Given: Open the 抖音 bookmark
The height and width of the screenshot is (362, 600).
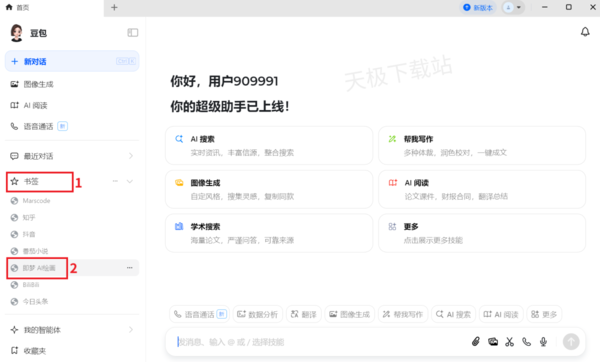Looking at the screenshot, I should (72, 234).
